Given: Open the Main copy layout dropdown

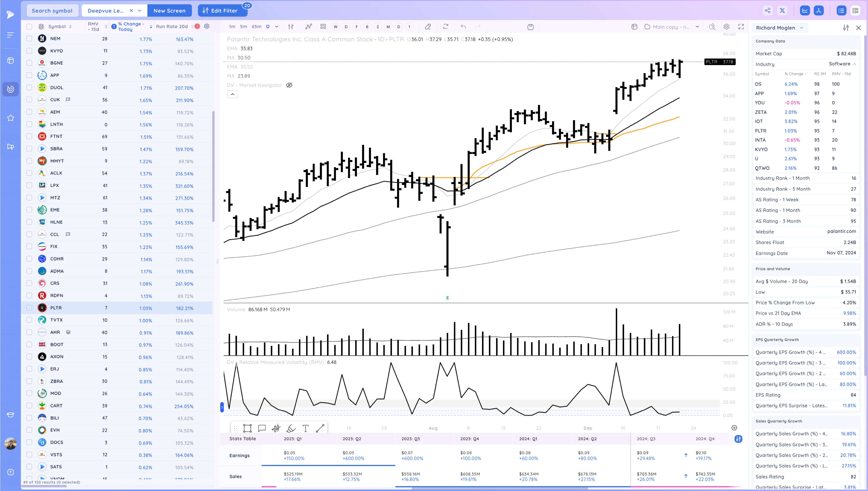Looking at the screenshot, I should (697, 27).
